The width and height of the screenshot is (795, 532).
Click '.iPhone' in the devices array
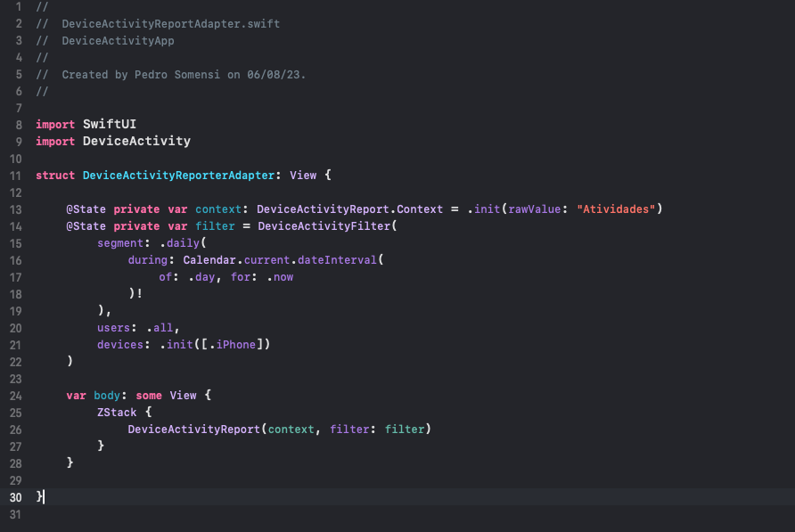click(x=233, y=344)
